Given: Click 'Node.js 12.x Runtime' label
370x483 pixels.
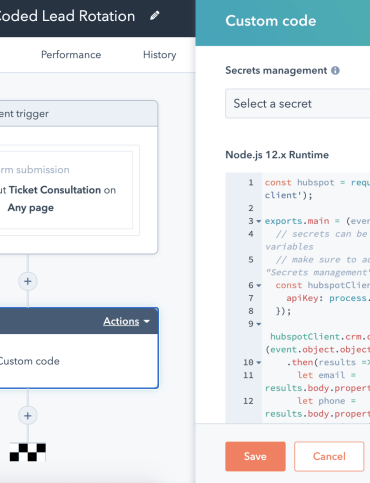Looking at the screenshot, I should pos(277,155).
